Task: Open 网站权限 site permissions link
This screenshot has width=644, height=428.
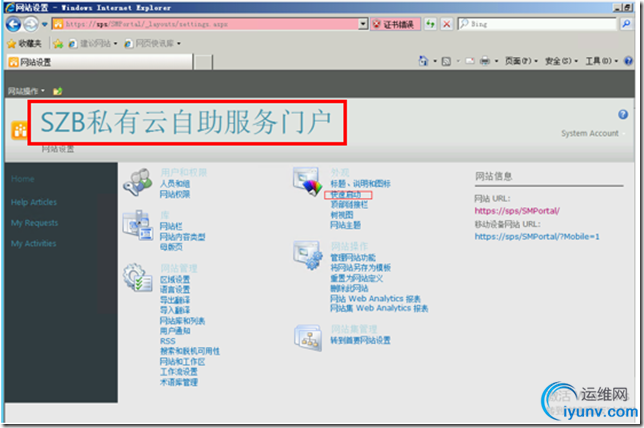Action: (x=175, y=194)
